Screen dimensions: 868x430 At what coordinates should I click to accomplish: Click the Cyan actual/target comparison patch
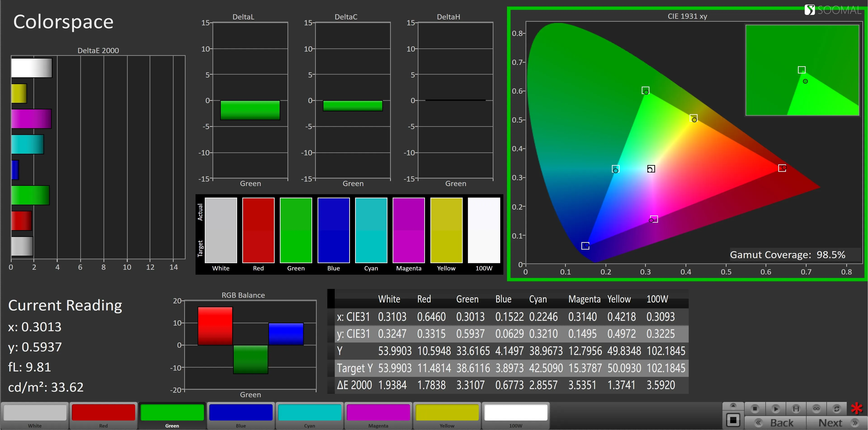point(371,230)
